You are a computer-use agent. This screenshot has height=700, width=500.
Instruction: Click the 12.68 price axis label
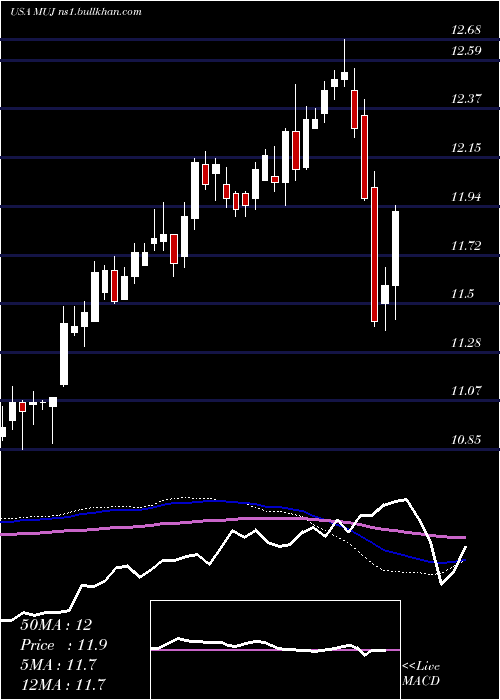[466, 30]
